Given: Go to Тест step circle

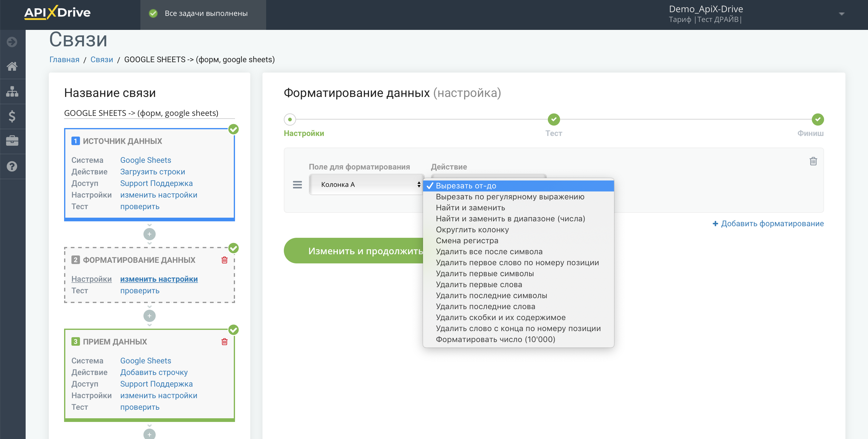Looking at the screenshot, I should [554, 119].
